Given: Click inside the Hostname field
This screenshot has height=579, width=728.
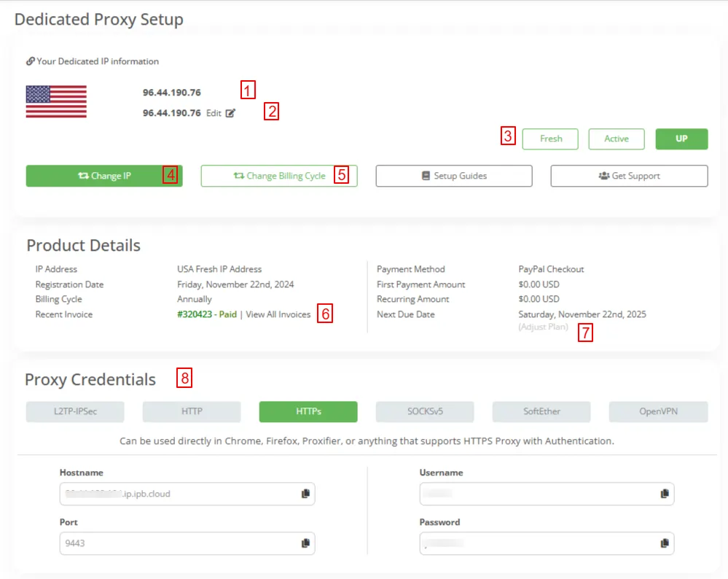Looking at the screenshot, I should (x=187, y=494).
